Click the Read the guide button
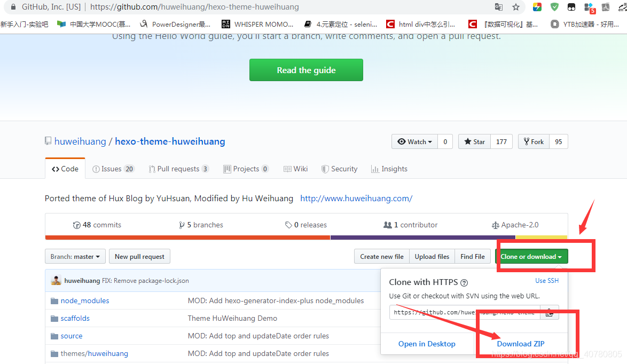 pos(307,70)
